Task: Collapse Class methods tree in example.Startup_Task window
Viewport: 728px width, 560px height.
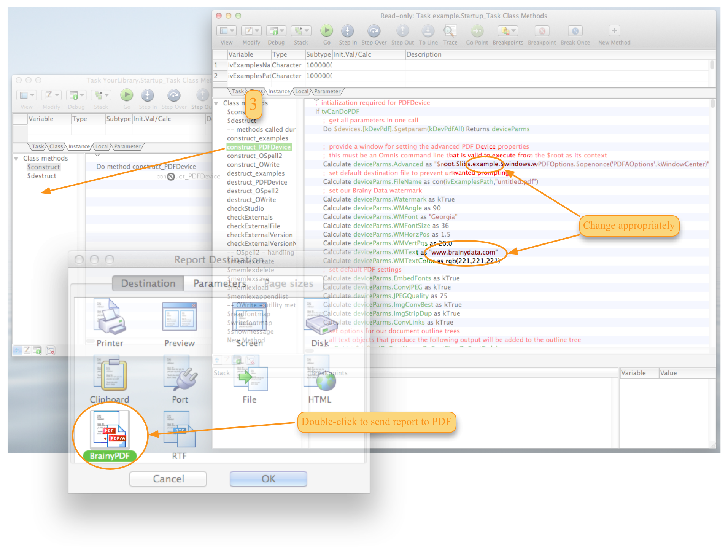Action: pos(216,103)
